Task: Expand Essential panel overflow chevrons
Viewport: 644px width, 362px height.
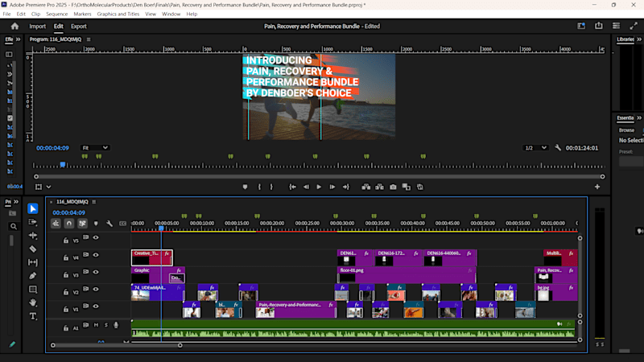Action: tap(639, 118)
